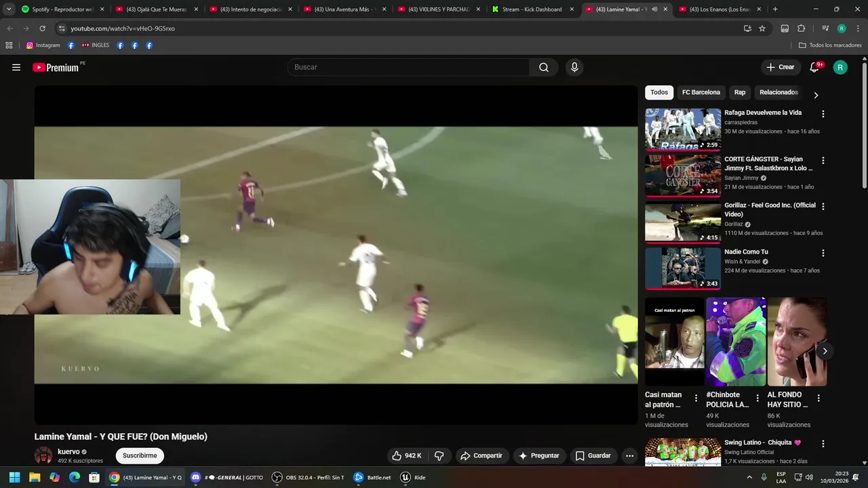Open the Chrome apps grid in bookmarks bar

click(x=9, y=45)
